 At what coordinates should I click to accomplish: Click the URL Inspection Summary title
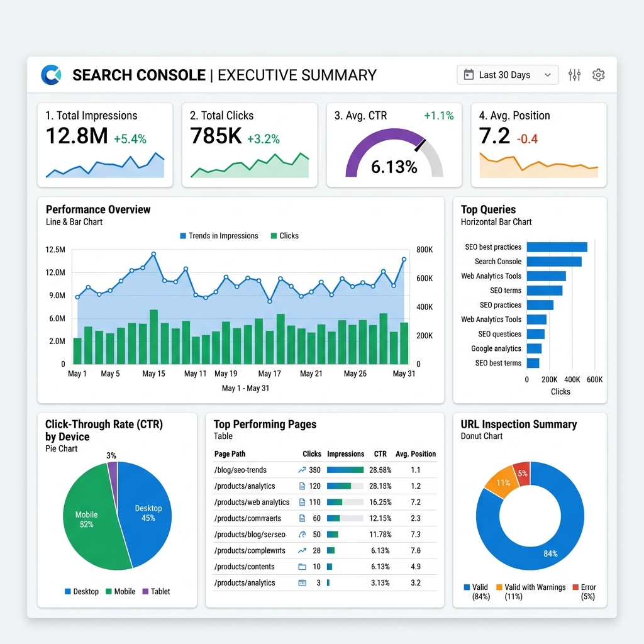coord(519,425)
